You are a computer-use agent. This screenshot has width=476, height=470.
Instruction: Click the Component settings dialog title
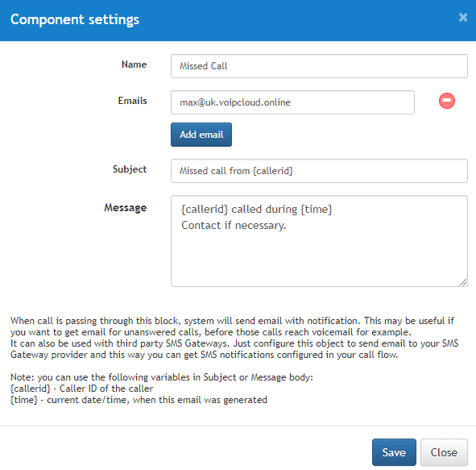(75, 19)
